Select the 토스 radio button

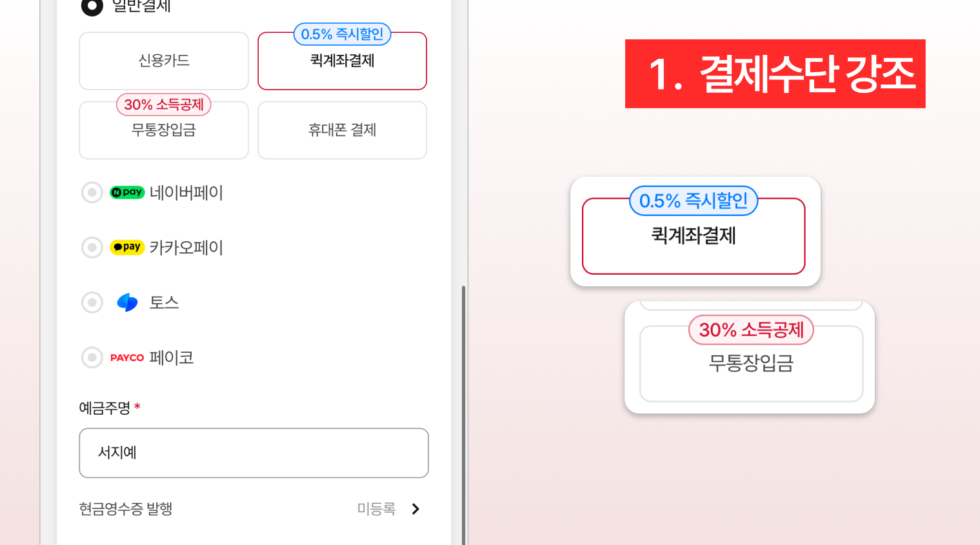(x=92, y=302)
